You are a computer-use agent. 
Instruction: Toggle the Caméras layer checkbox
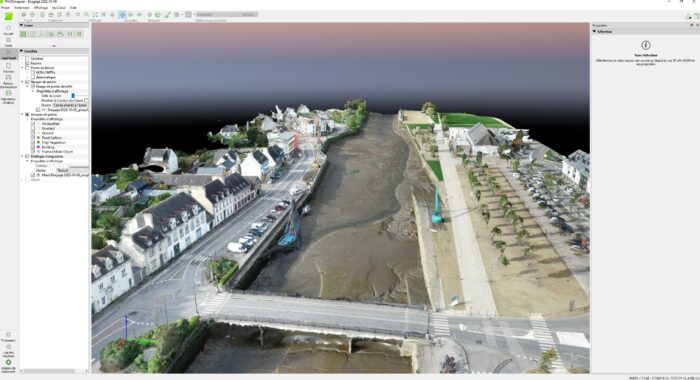[28, 58]
